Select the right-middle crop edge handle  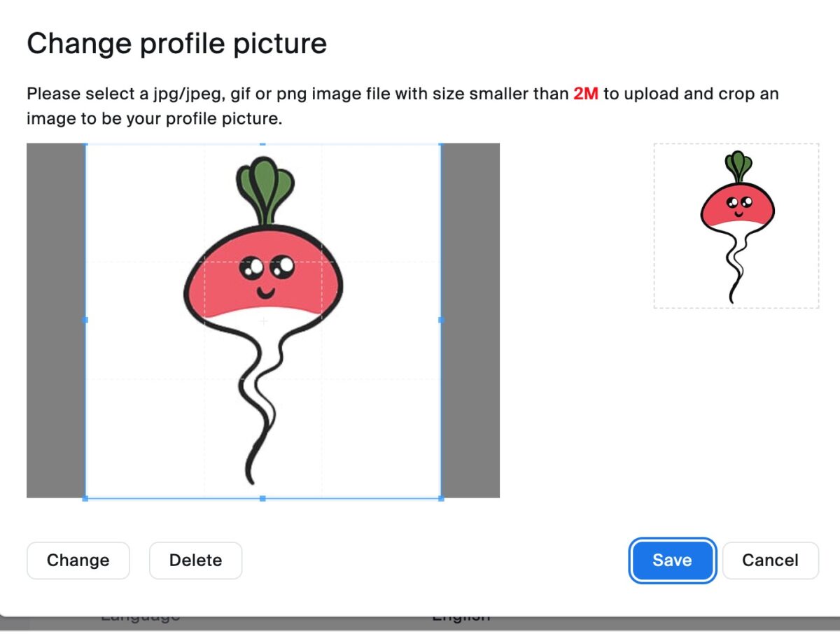tap(441, 320)
